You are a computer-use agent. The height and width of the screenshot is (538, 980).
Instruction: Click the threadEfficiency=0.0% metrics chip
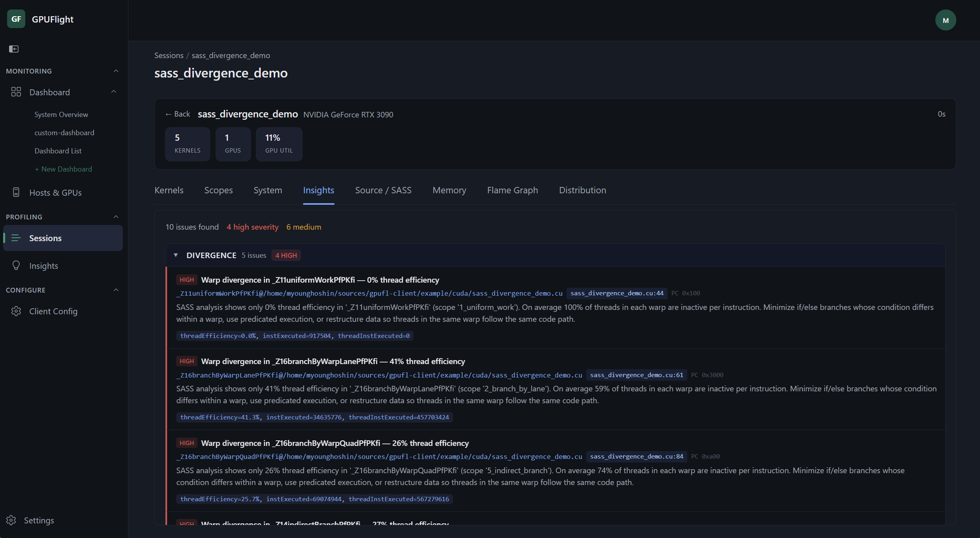[x=295, y=336]
